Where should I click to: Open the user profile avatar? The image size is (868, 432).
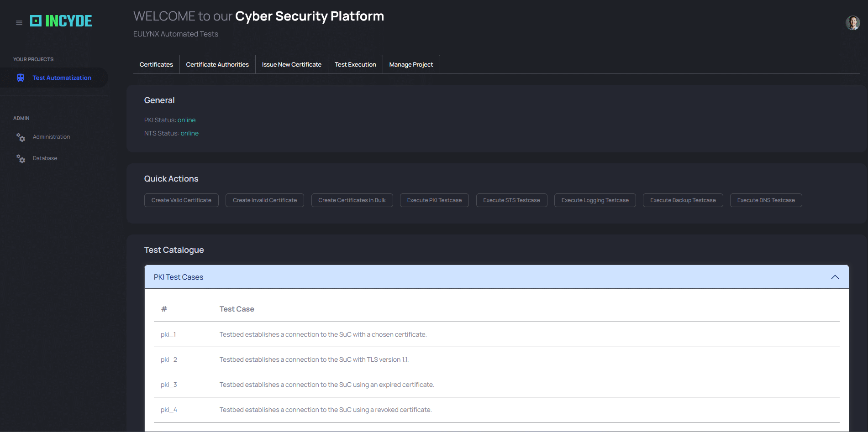coord(852,23)
